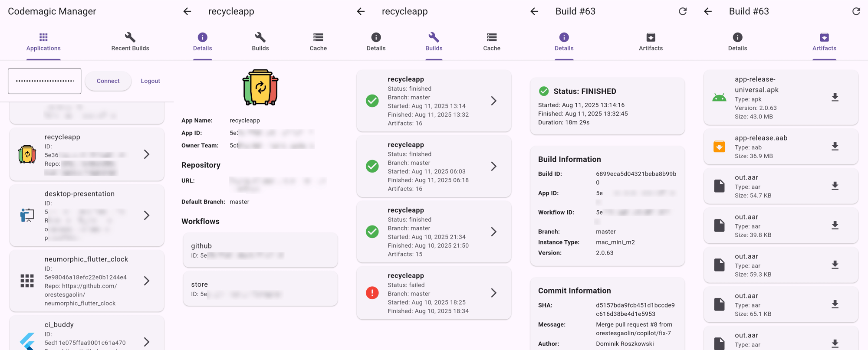The height and width of the screenshot is (350, 868).
Task: Select the neumorphic_flutter_clock app name text
Action: click(x=86, y=259)
